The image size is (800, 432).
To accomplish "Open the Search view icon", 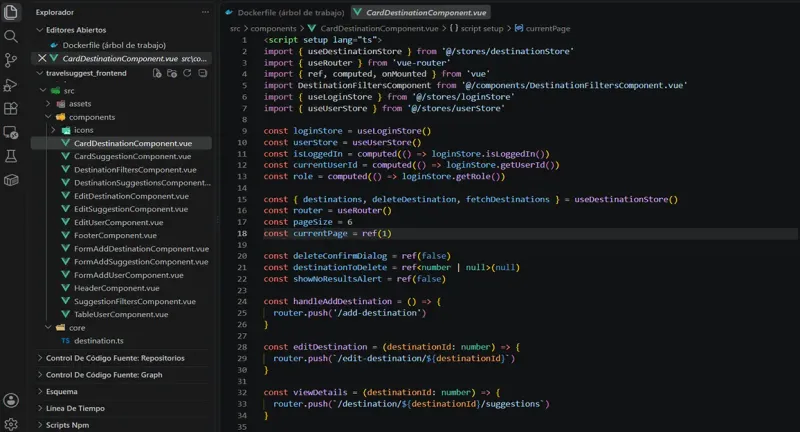I will [11, 36].
